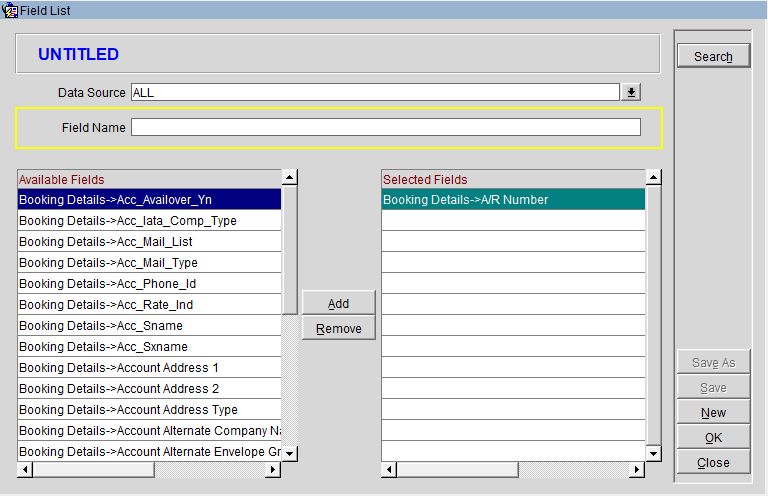The width and height of the screenshot is (768, 496).
Task: Select Booking Details->Acc_Availover_Yn field
Action: tap(150, 200)
